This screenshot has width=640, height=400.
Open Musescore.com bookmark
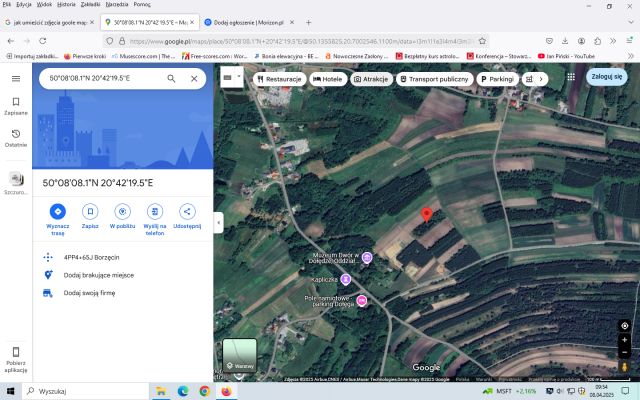(144, 56)
